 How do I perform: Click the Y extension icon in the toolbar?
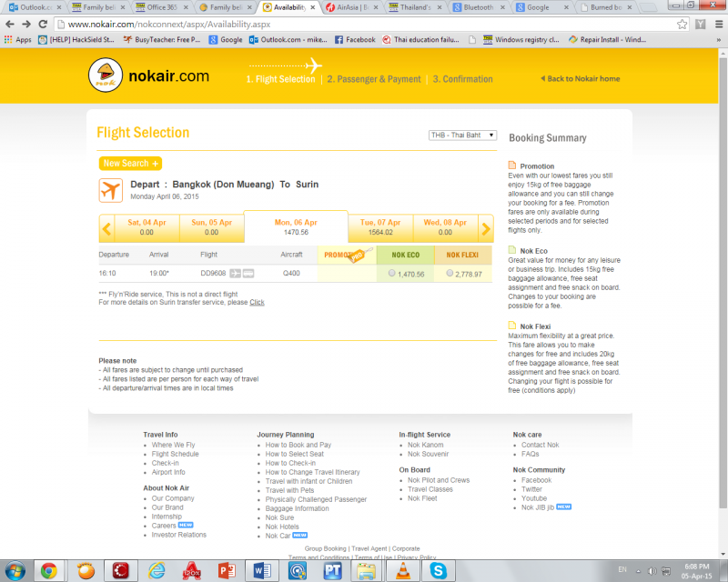click(701, 25)
